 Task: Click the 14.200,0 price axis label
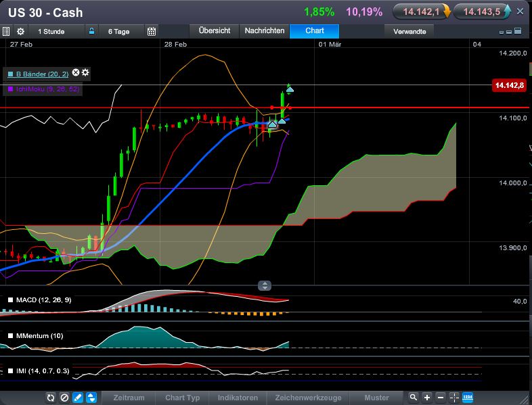512,53
